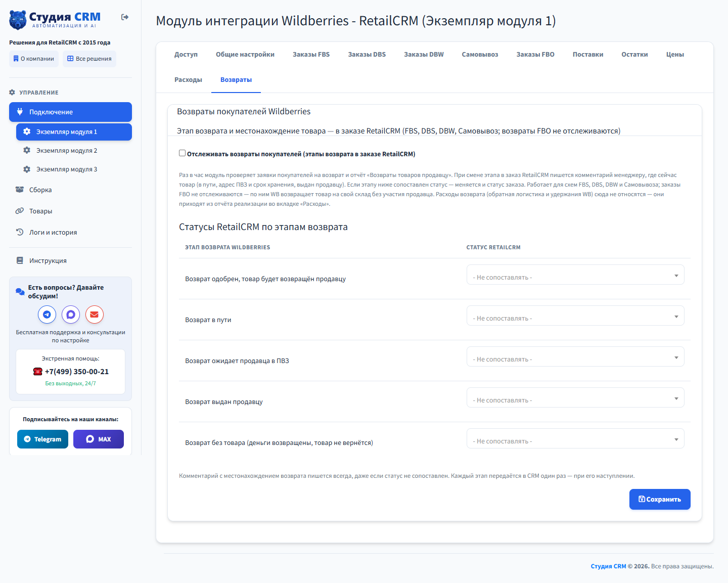Open the Инструкция sidebar item
This screenshot has height=583, width=728.
point(70,260)
